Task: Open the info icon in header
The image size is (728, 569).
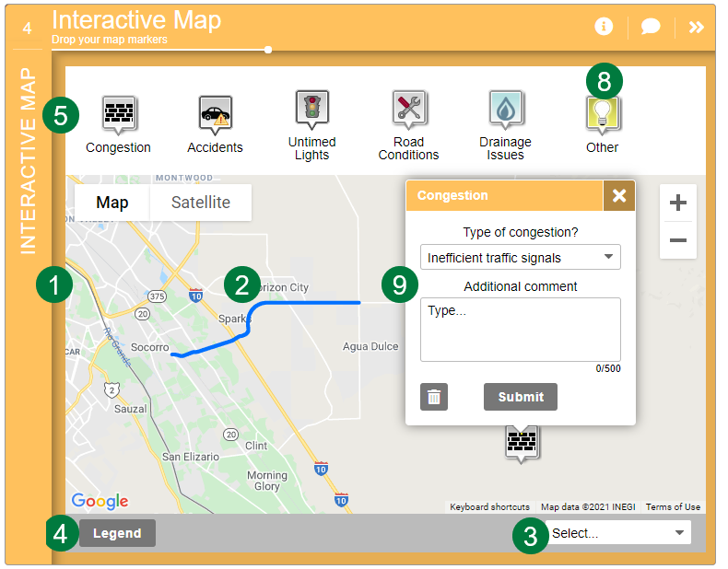Action: pos(604,27)
